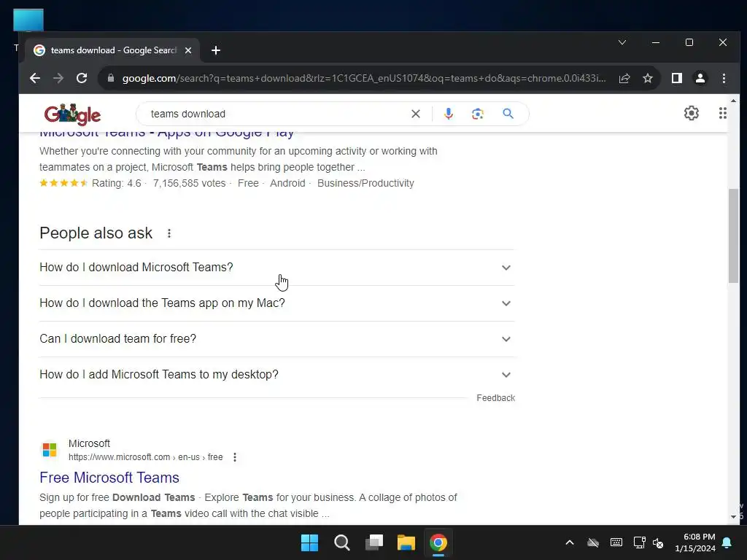The height and width of the screenshot is (560, 747).
Task: Share this page via address bar icon
Action: click(x=624, y=78)
